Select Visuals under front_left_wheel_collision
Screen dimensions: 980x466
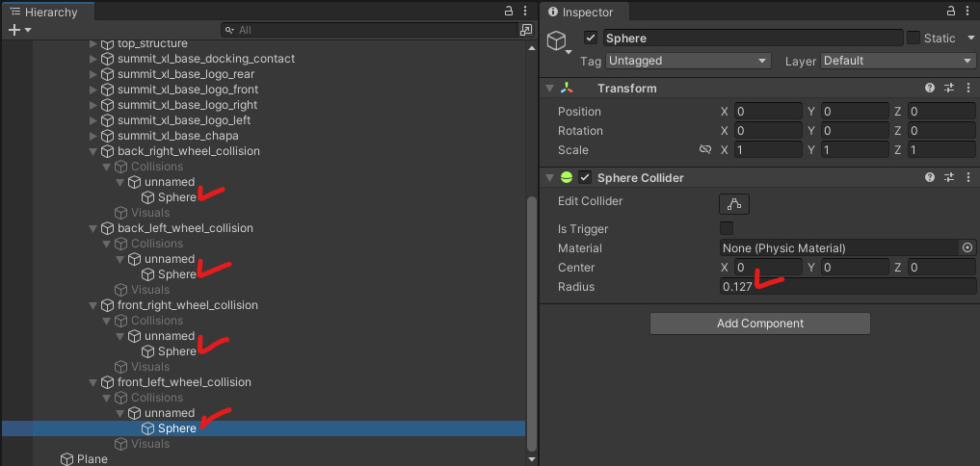pyautogui.click(x=150, y=444)
